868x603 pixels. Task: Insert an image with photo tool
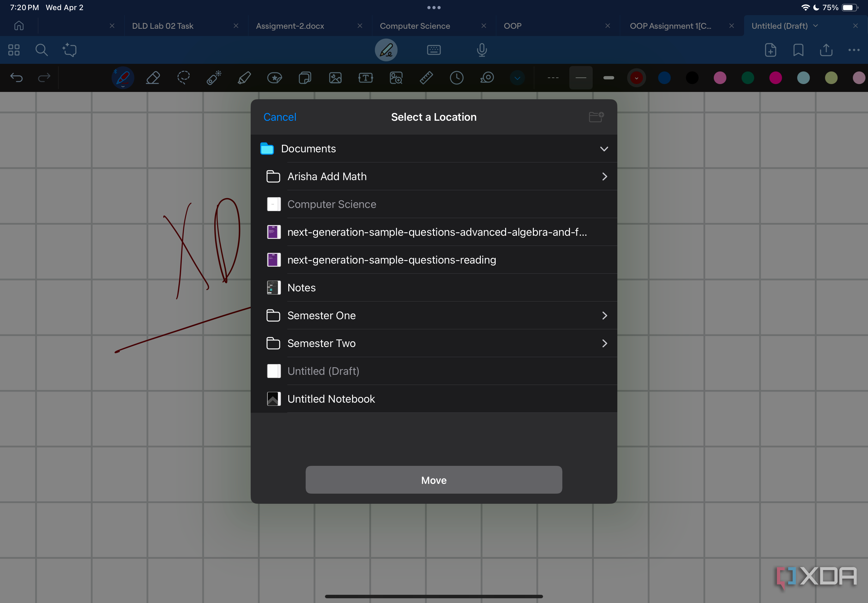click(335, 78)
